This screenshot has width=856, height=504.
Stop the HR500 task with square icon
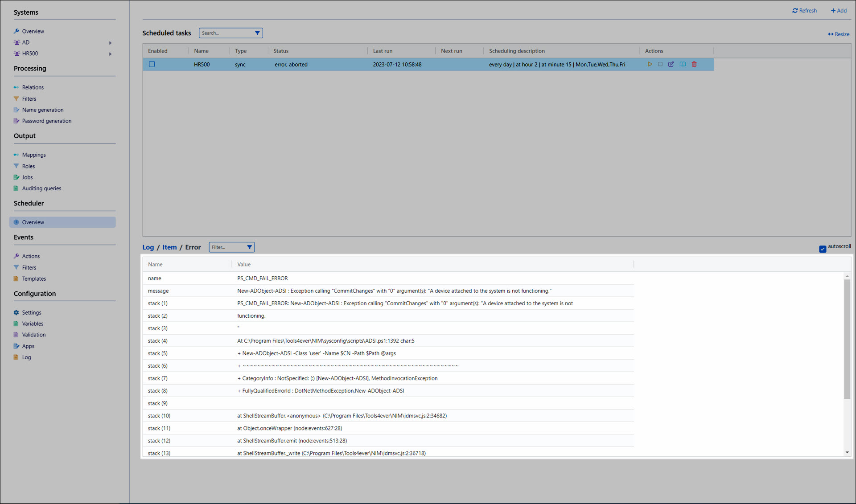pyautogui.click(x=660, y=64)
